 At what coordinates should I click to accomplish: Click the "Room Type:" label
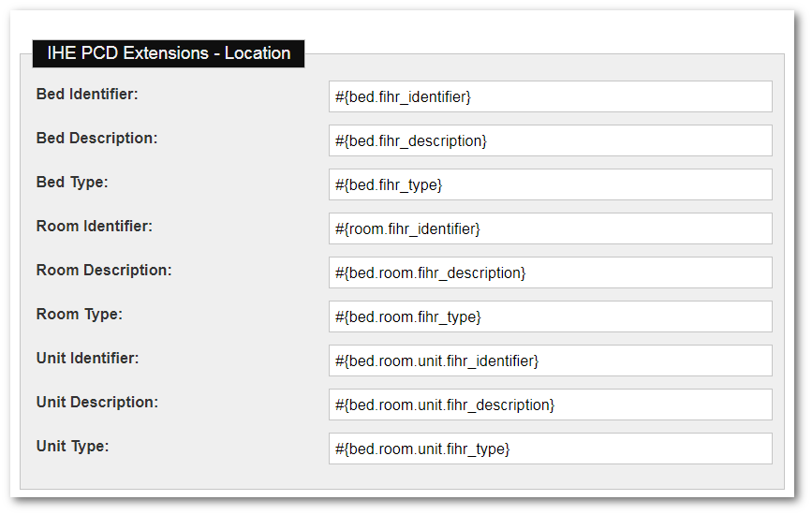[x=79, y=314]
